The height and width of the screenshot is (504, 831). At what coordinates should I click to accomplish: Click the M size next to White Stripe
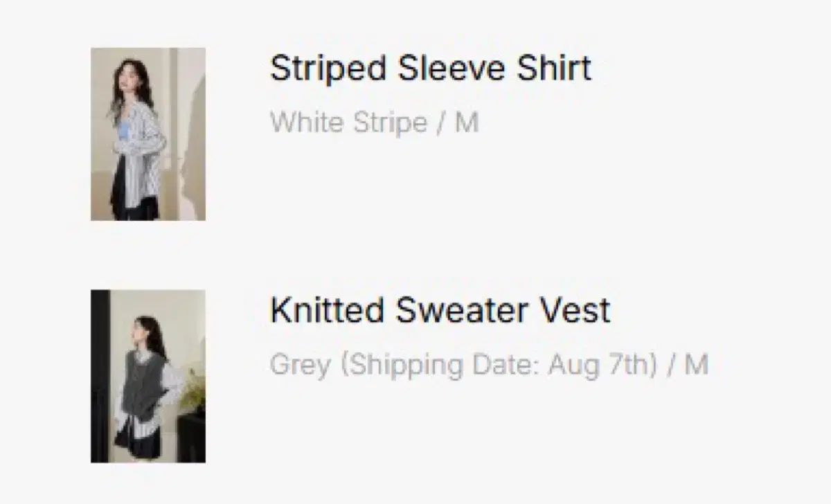467,123
